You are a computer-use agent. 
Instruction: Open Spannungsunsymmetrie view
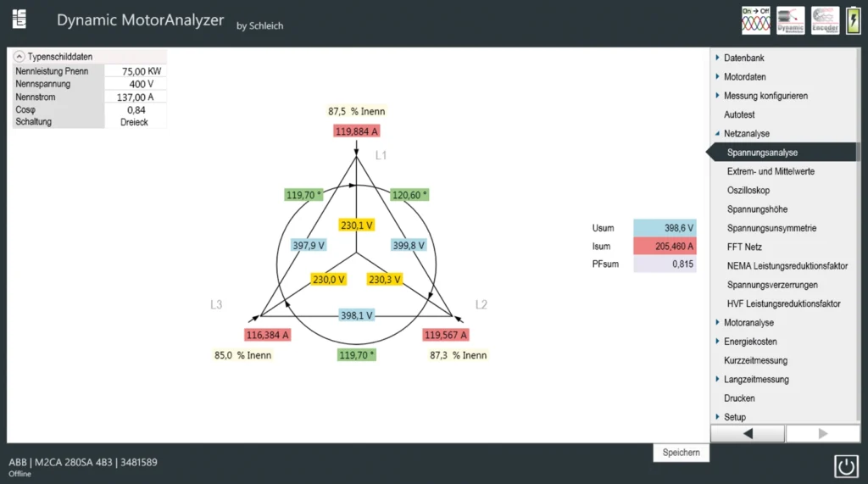click(771, 229)
